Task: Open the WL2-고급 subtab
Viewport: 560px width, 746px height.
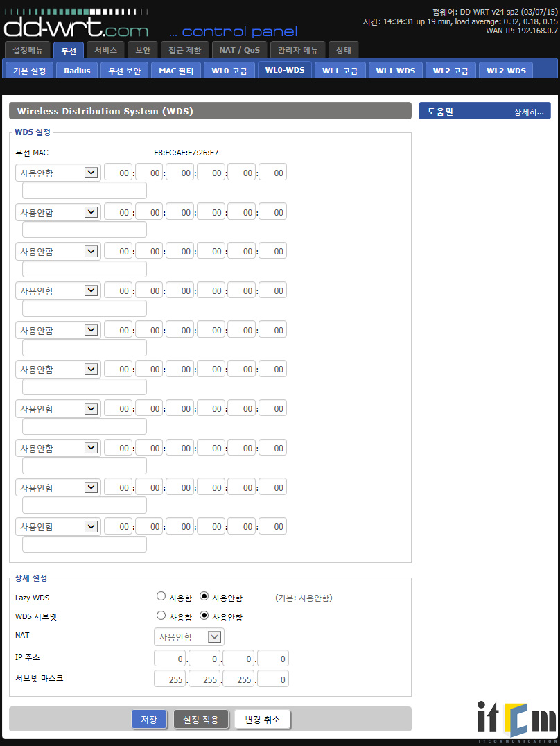Action: (450, 71)
